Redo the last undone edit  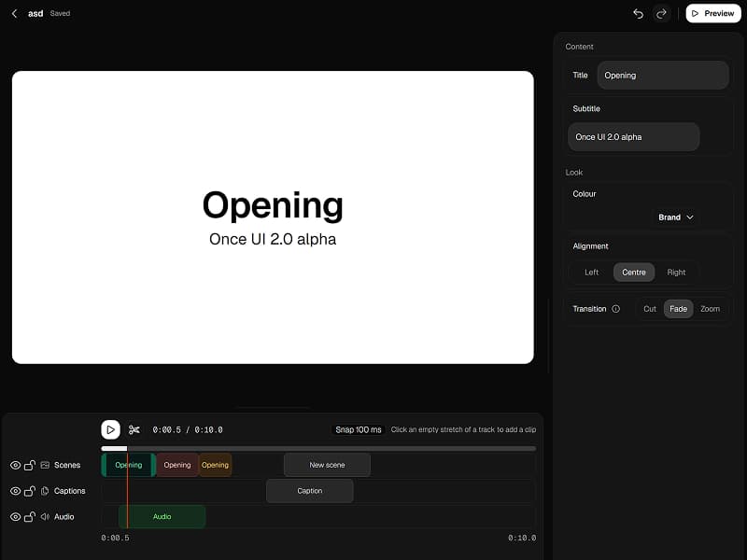pos(661,14)
